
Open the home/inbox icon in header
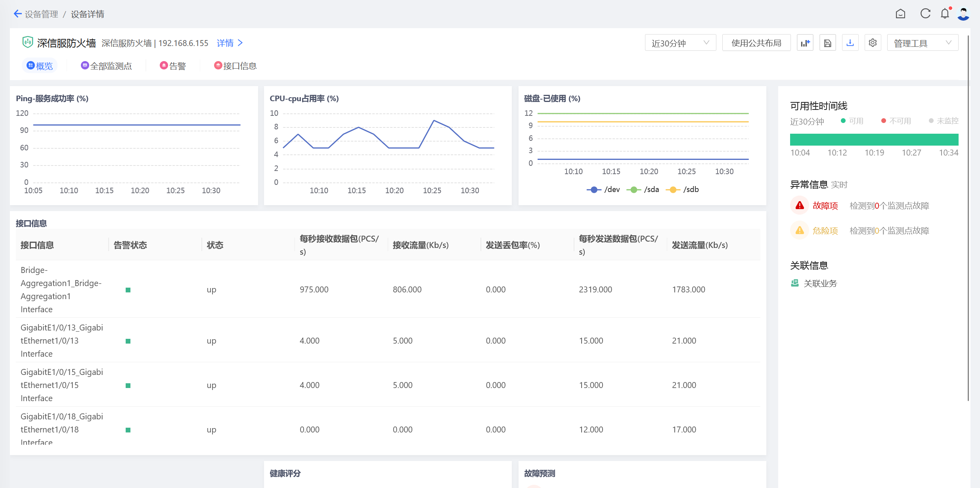900,14
